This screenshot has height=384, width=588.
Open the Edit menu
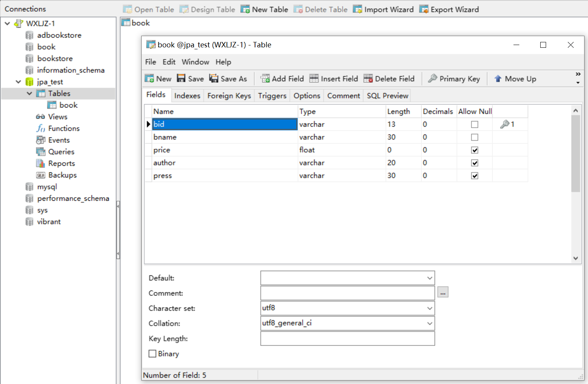[x=169, y=62]
